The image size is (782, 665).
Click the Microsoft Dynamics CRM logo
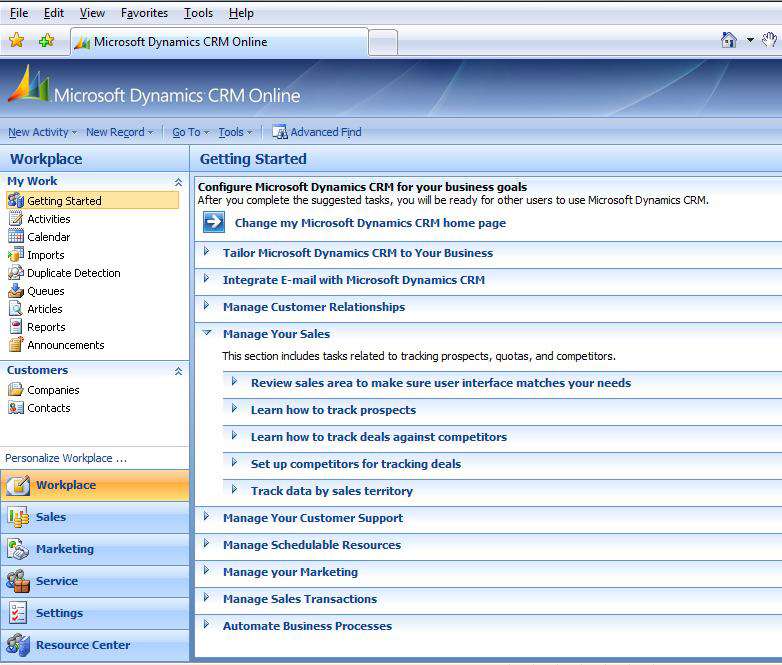tap(30, 85)
